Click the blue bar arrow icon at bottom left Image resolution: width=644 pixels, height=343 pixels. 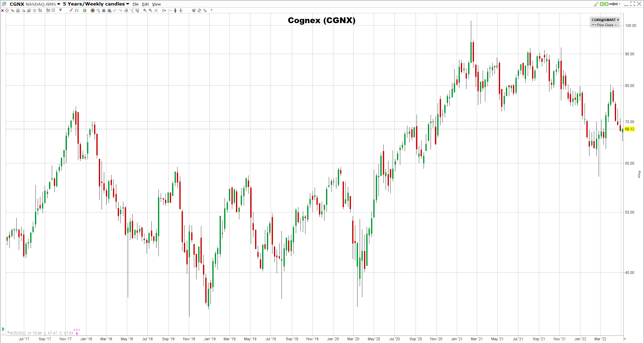pyautogui.click(x=3, y=329)
